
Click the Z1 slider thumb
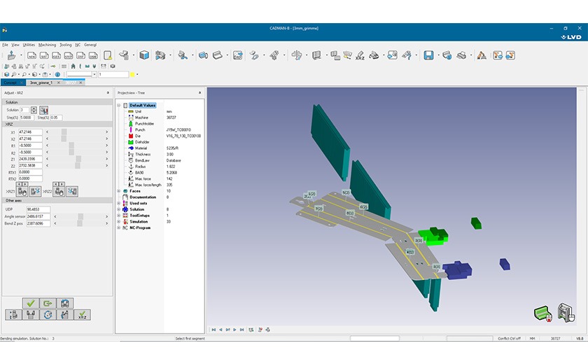[x=78, y=159]
